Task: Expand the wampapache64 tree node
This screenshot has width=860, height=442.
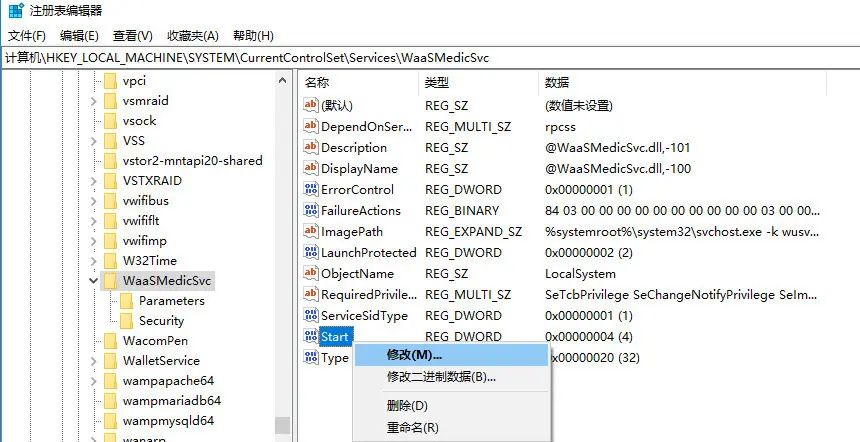Action: pyautogui.click(x=93, y=381)
